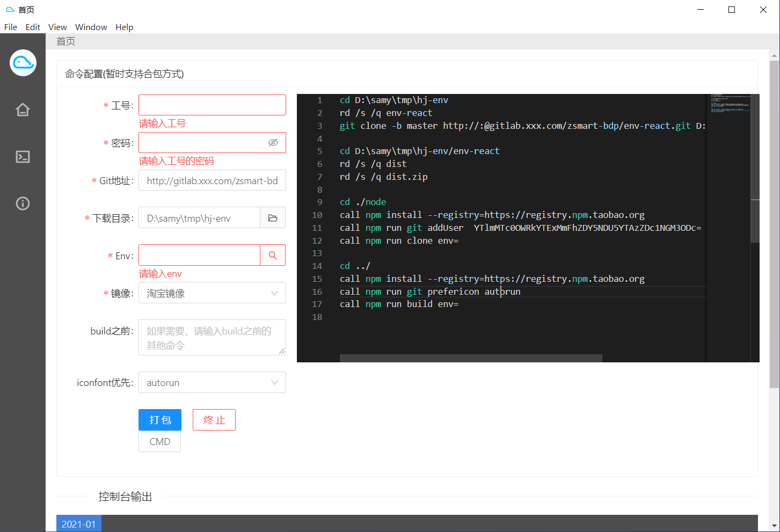The height and width of the screenshot is (532, 780).
Task: Click the code editor minimap
Action: pyautogui.click(x=728, y=228)
